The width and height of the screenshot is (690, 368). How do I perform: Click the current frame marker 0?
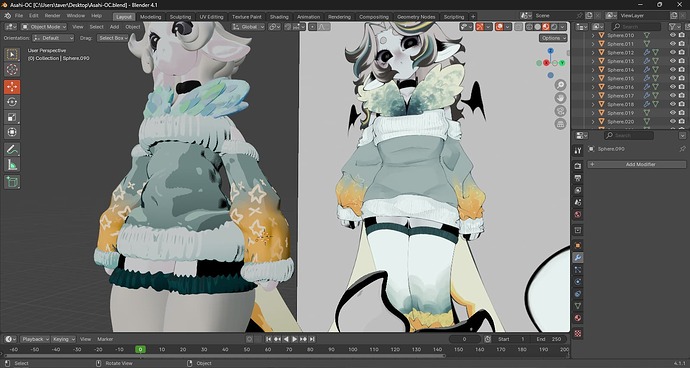[140, 350]
